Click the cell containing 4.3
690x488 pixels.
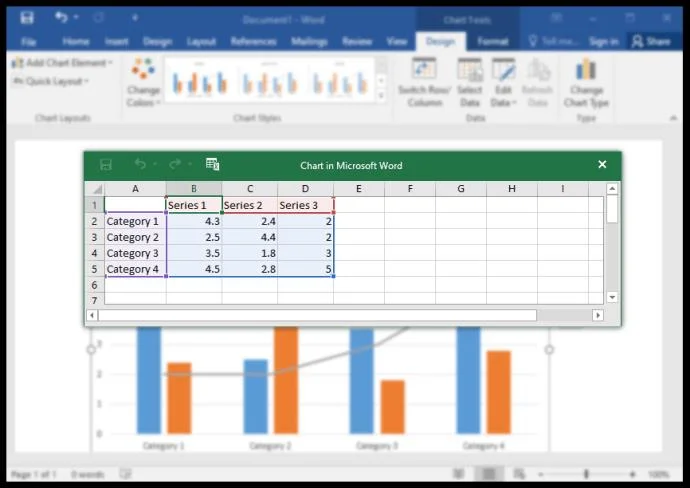tap(194, 221)
